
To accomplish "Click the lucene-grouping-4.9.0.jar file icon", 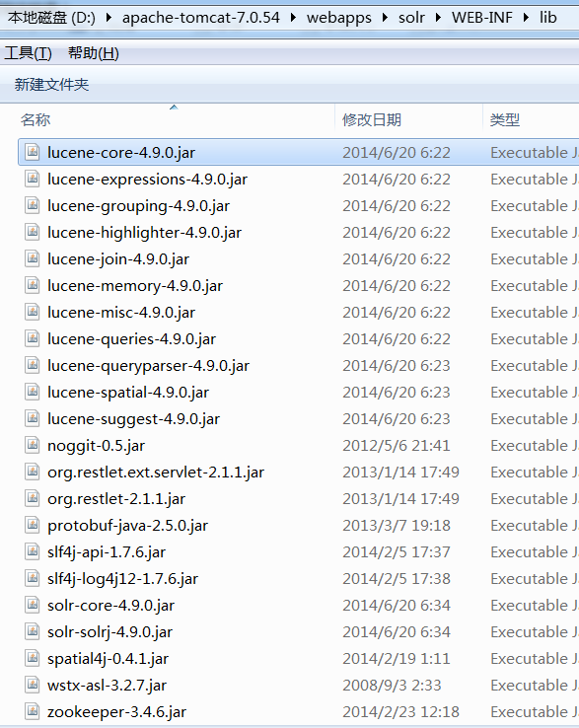I will (x=32, y=205).
